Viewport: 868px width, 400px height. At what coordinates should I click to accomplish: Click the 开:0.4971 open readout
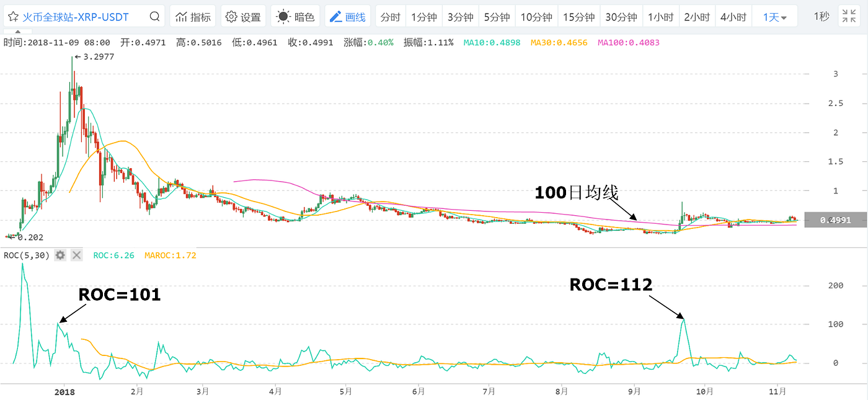click(143, 43)
